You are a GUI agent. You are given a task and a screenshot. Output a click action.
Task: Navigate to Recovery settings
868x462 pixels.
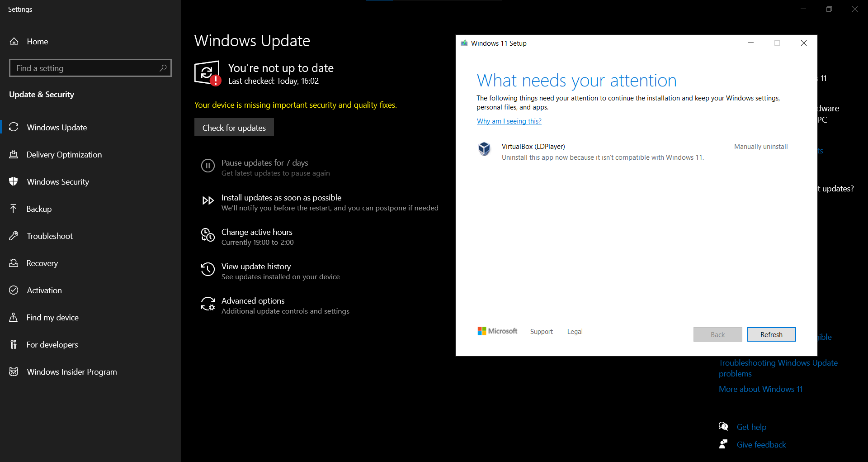tap(90, 263)
